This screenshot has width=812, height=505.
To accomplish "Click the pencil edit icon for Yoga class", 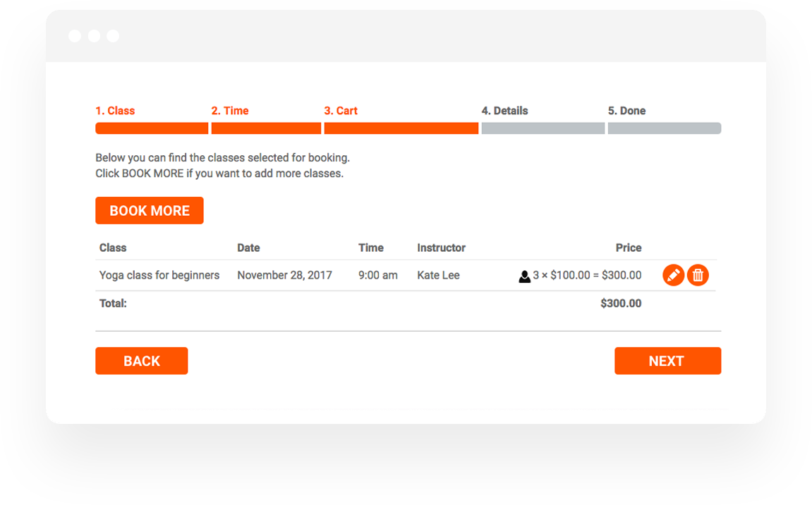I will (673, 275).
